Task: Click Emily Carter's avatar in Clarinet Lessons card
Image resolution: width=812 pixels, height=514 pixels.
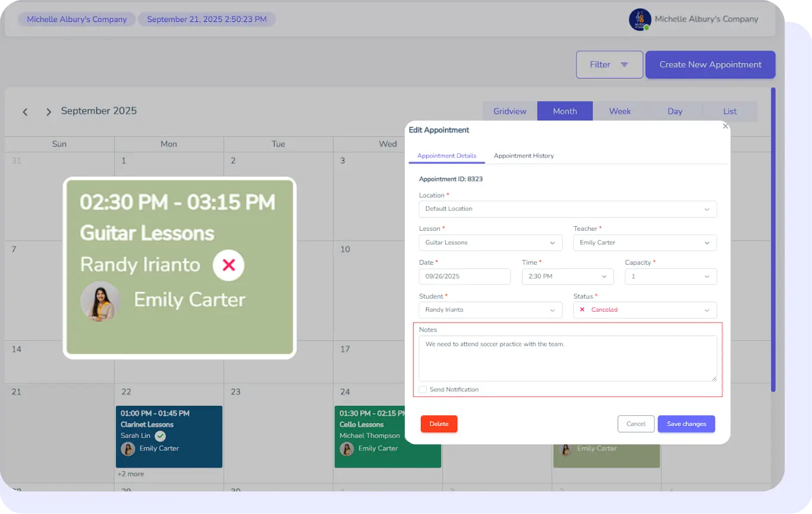Action: [128, 449]
